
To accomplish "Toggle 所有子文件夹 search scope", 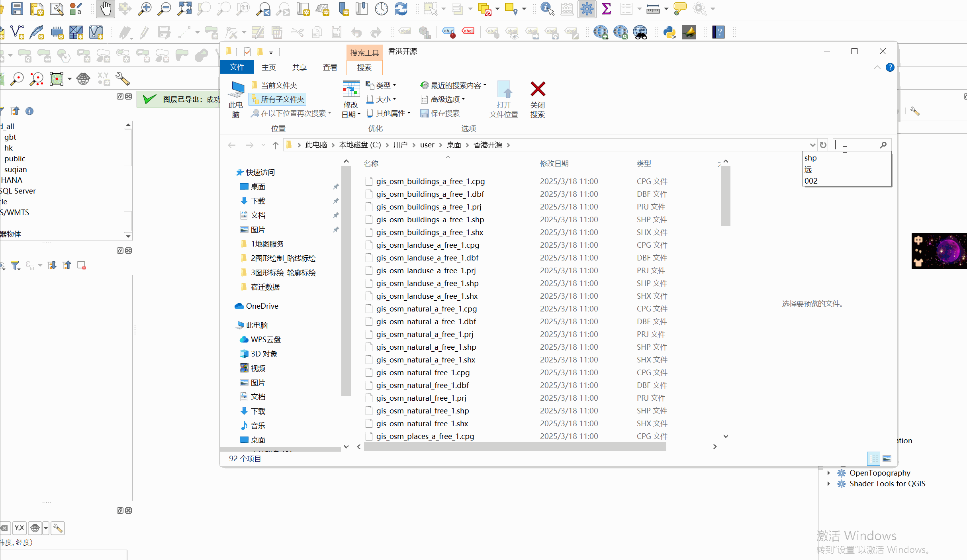I will 277,100.
